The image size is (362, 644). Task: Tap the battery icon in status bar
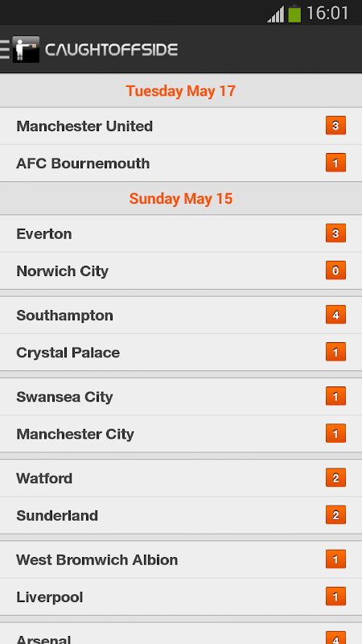tap(294, 14)
